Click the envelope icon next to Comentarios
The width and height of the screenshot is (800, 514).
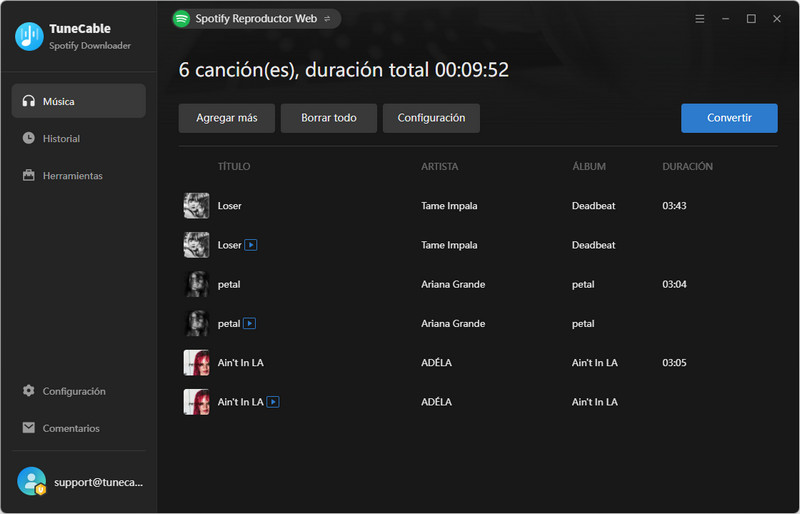29,427
